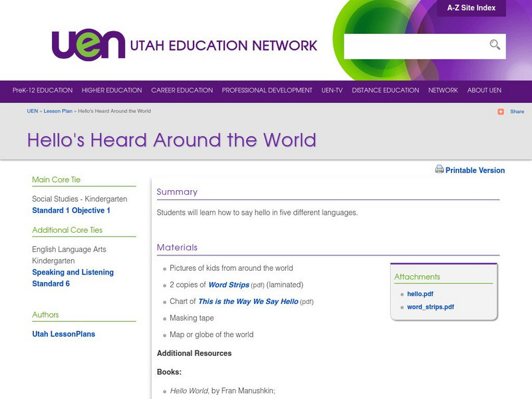Select the NETWORK navigation item

tap(443, 90)
